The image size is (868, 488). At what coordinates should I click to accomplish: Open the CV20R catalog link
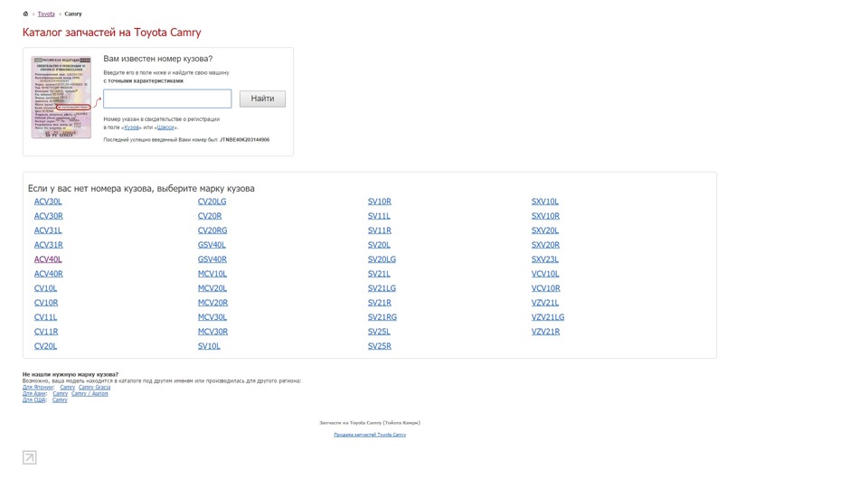click(x=210, y=216)
